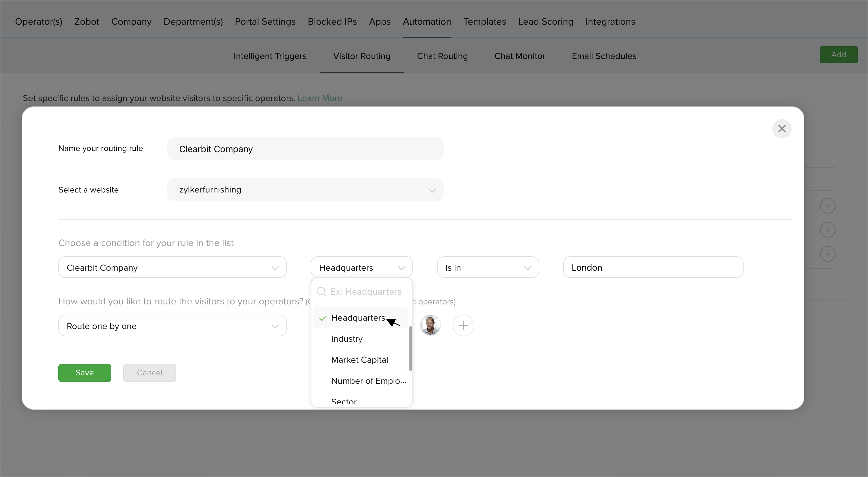
Task: Pick Number of Employees option
Action: coord(368,381)
